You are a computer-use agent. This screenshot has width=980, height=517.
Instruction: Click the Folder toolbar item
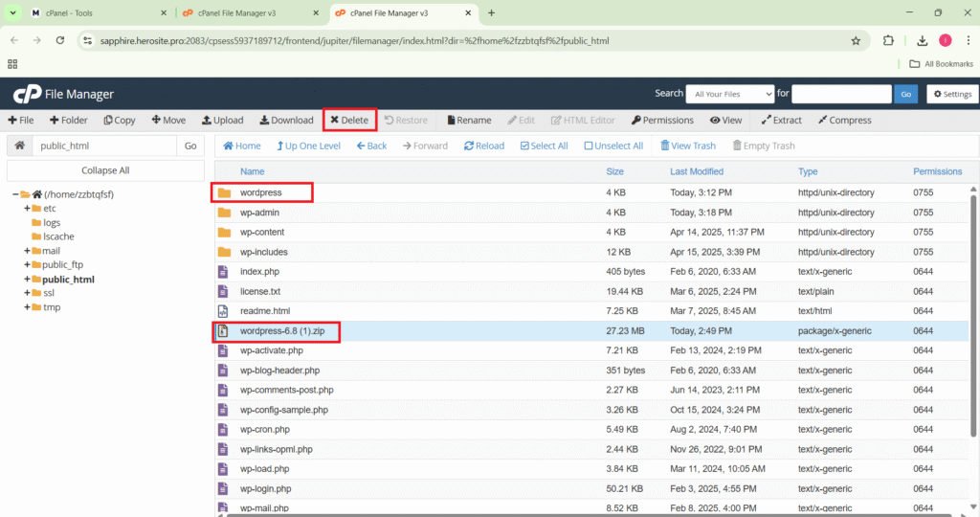pos(68,120)
